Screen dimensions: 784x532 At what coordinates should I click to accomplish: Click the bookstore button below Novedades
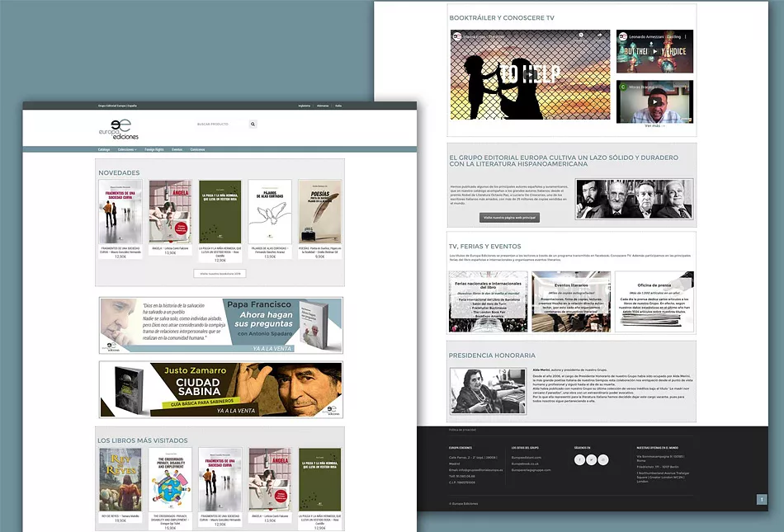coord(220,274)
